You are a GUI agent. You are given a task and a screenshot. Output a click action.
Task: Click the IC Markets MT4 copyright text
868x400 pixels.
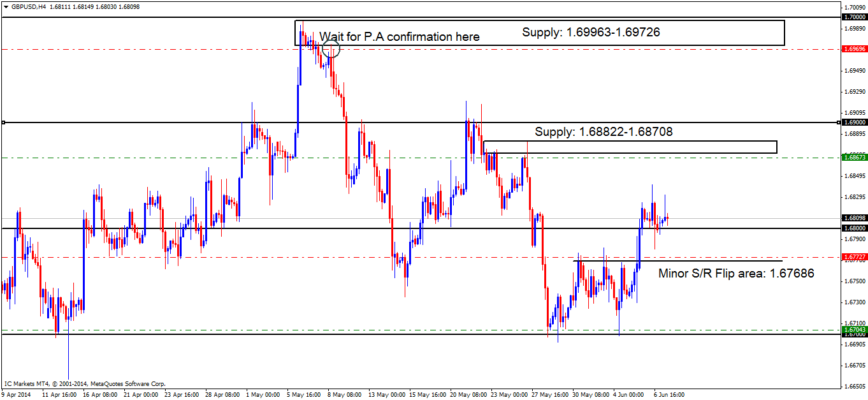tap(85, 383)
